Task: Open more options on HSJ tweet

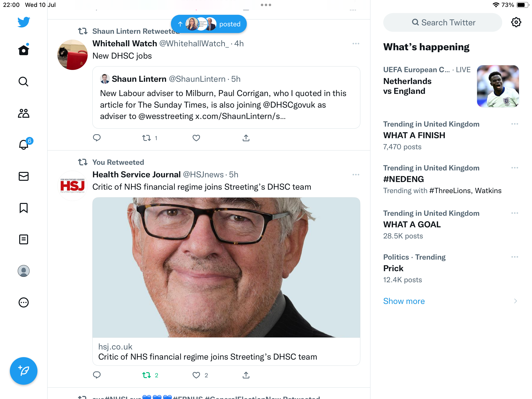Action: coord(356,175)
